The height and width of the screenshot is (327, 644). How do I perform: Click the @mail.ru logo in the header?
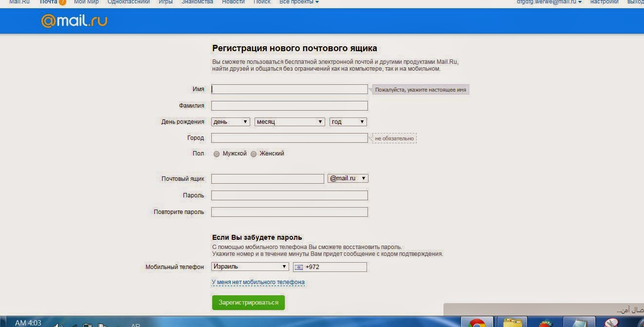(x=74, y=21)
